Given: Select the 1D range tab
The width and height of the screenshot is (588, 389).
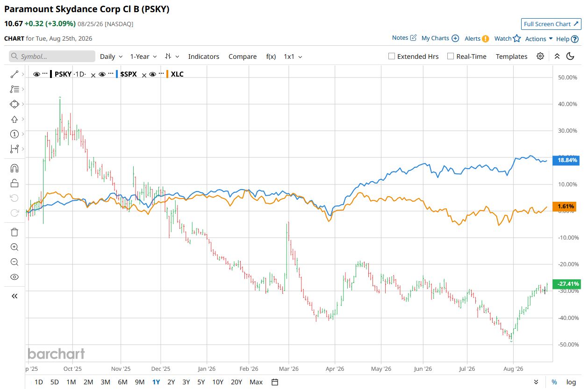Looking at the screenshot, I should pyautogui.click(x=39, y=382).
